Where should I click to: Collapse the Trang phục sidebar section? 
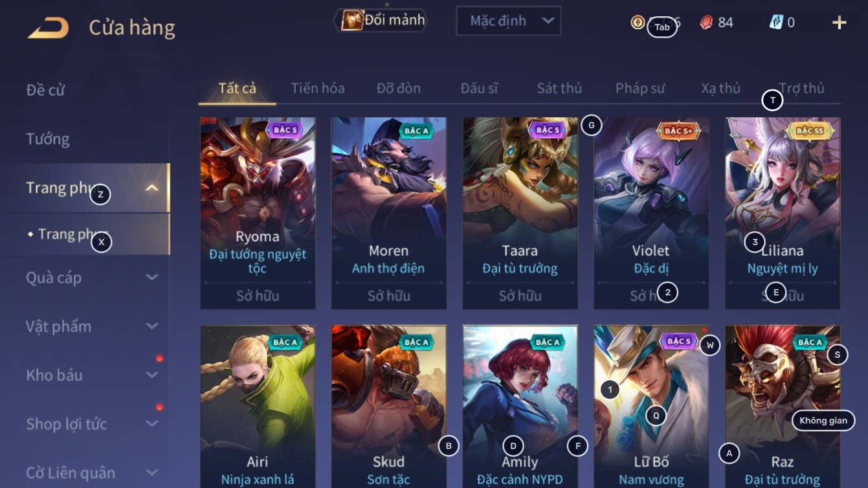(152, 188)
